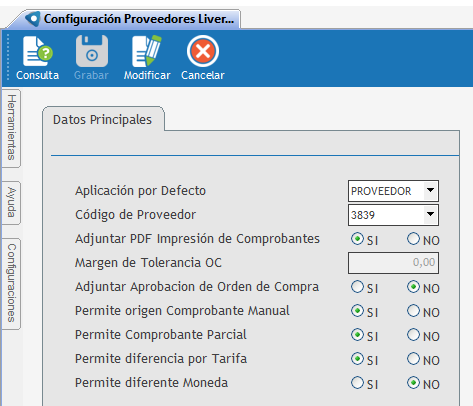Select SI for Adjuntar Aprobacion de Orden de Compra
Image resolution: width=473 pixels, height=406 pixels.
[357, 287]
